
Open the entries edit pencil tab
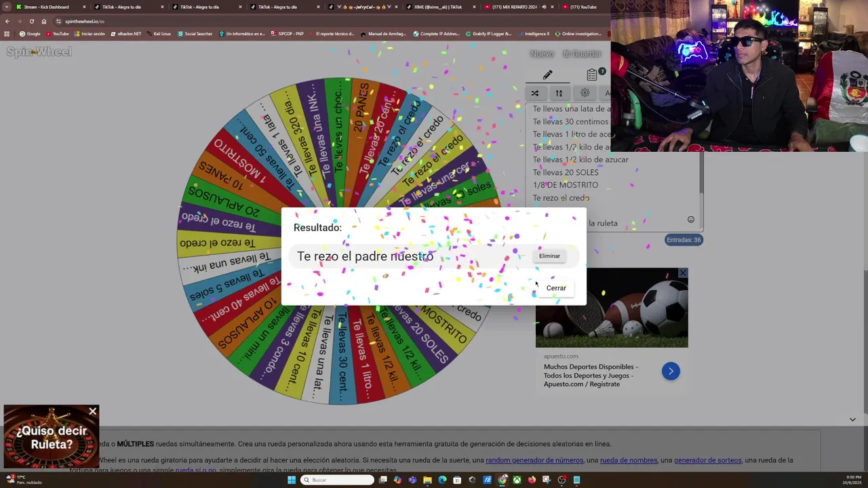(x=547, y=75)
